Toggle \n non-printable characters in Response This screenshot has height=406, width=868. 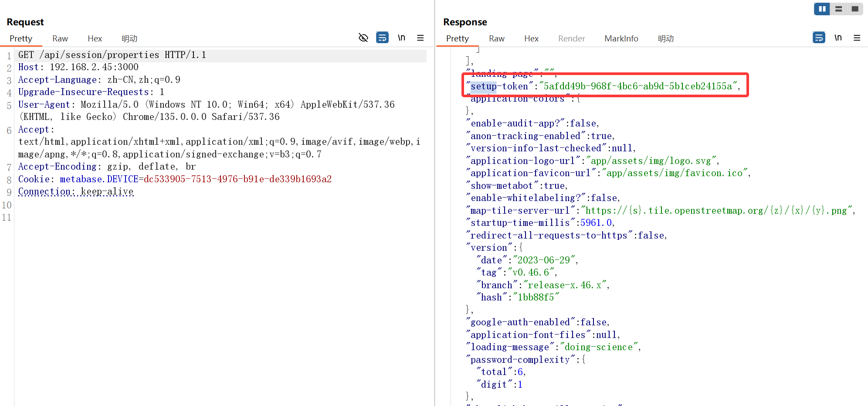click(838, 38)
